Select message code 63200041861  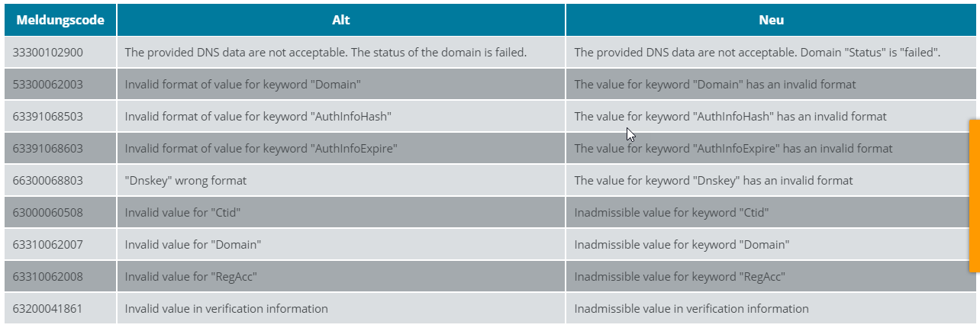click(x=48, y=309)
